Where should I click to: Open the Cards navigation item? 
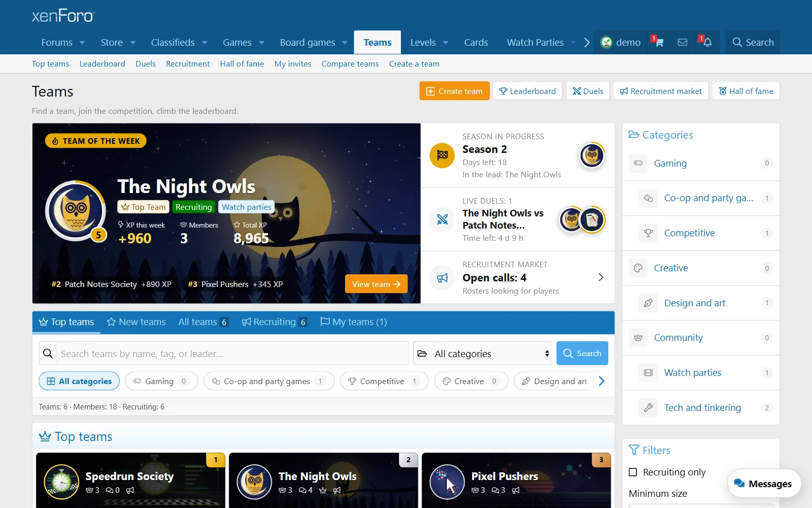(x=476, y=43)
